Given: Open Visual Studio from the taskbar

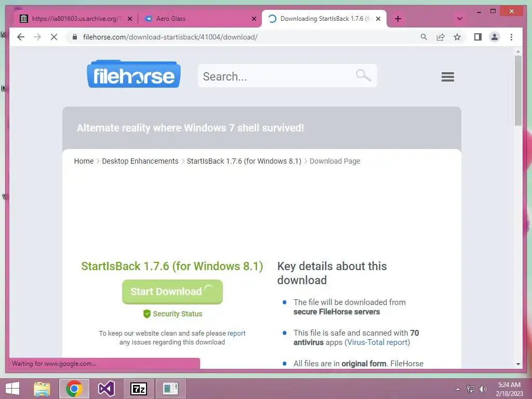Looking at the screenshot, I should (x=106, y=389).
